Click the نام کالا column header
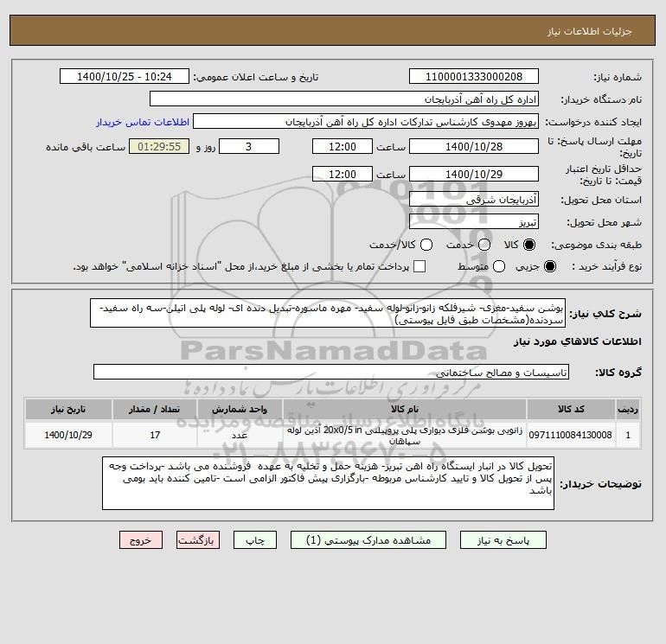This screenshot has width=666, height=644. [x=405, y=409]
